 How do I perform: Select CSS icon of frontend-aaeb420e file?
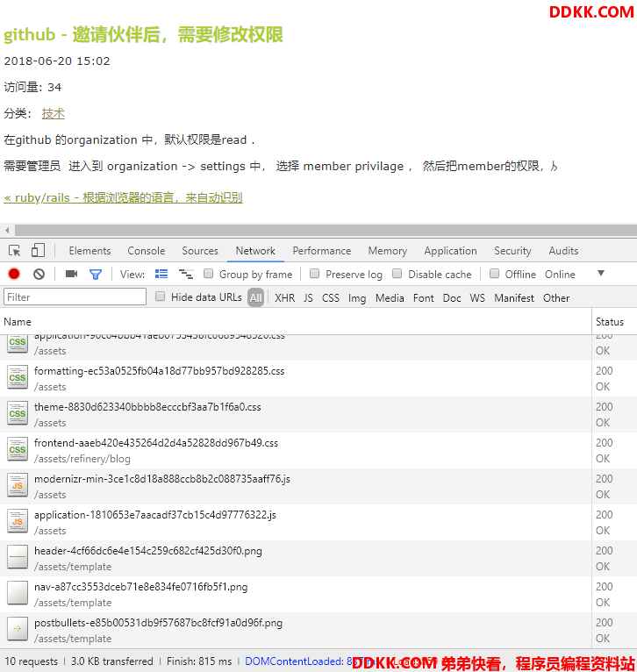(x=18, y=449)
